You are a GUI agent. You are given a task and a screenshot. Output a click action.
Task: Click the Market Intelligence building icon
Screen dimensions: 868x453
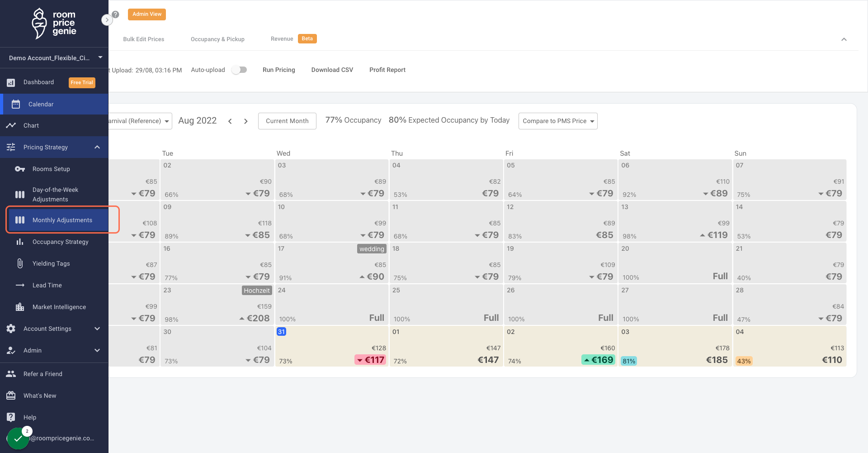tap(20, 307)
